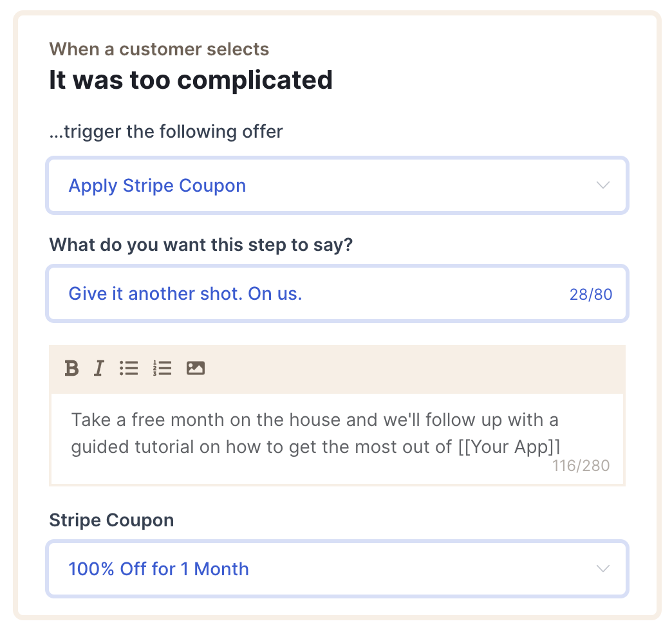Click the chevron on the offer dropdown
This screenshot has width=672, height=637.
603,185
